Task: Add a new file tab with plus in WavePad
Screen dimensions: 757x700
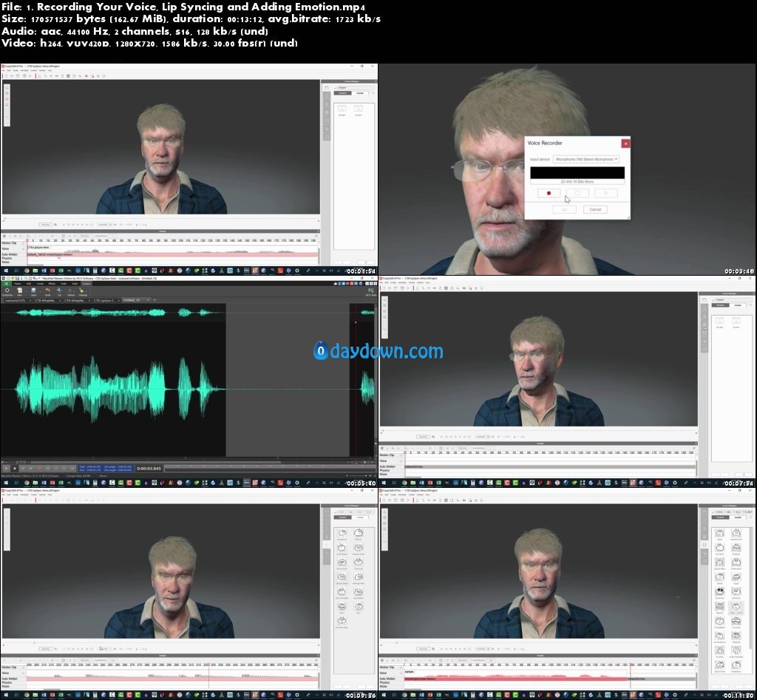Action: [155, 300]
